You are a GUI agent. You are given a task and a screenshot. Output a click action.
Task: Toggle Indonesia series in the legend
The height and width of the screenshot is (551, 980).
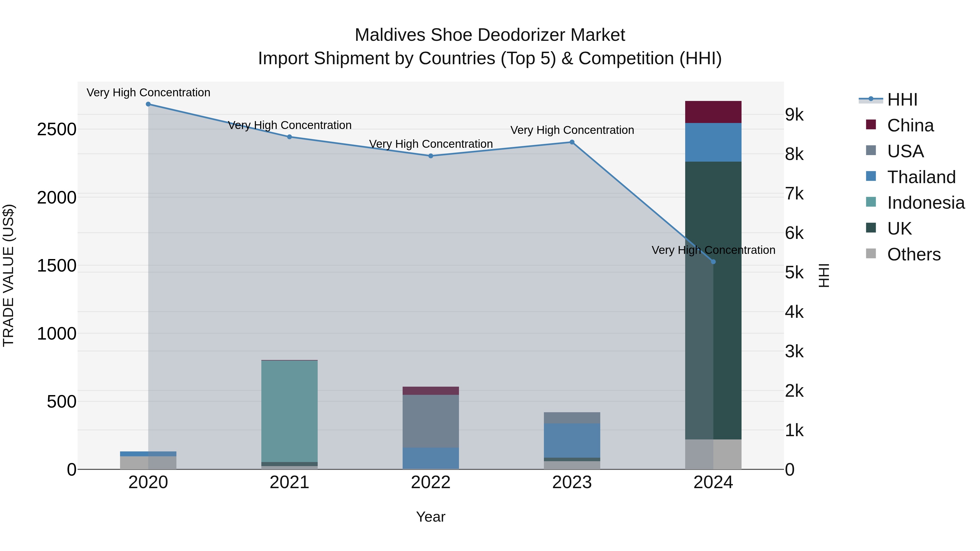pos(915,203)
